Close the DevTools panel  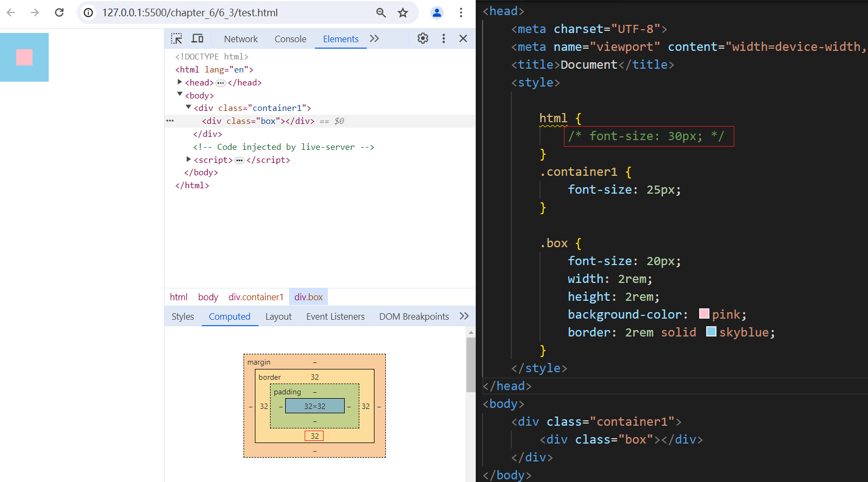[x=463, y=38]
